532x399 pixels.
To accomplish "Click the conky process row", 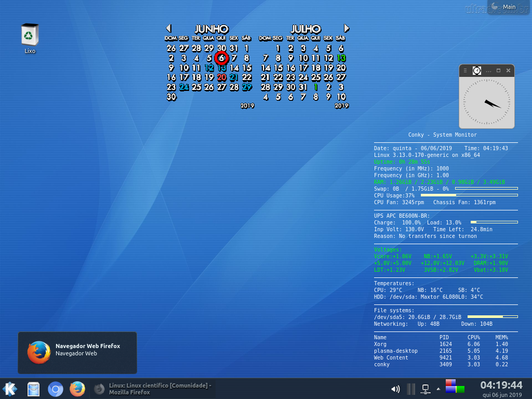I will click(441, 364).
